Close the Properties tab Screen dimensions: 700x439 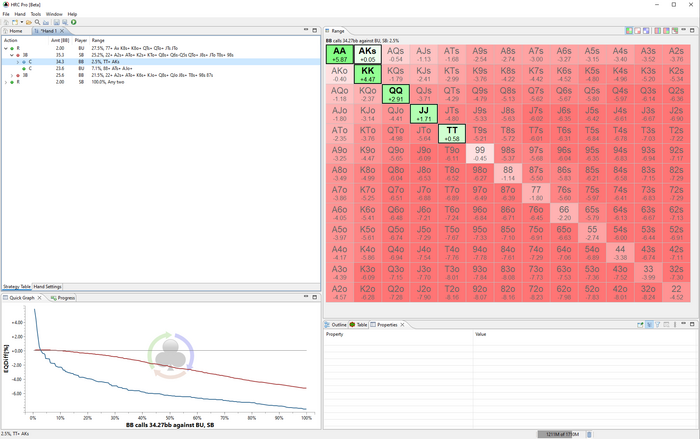tap(402, 325)
